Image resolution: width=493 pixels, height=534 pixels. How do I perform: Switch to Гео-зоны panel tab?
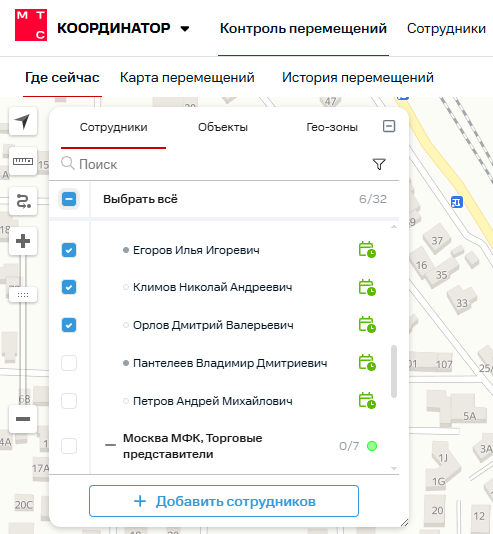[x=332, y=127]
